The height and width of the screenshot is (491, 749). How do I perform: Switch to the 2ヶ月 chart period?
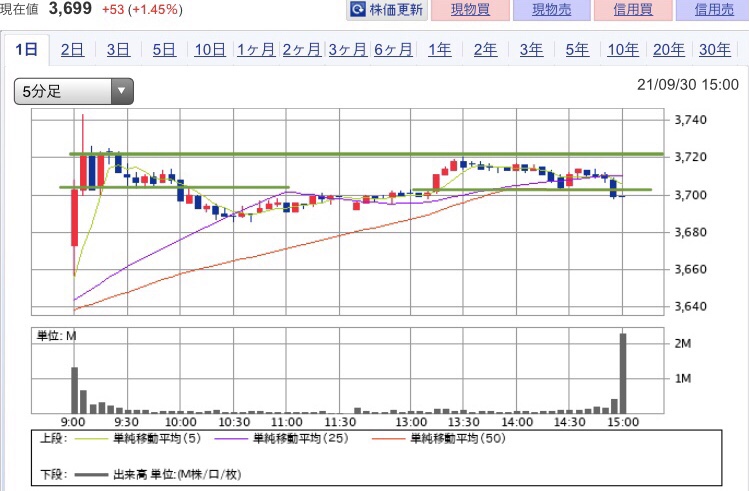click(x=302, y=50)
